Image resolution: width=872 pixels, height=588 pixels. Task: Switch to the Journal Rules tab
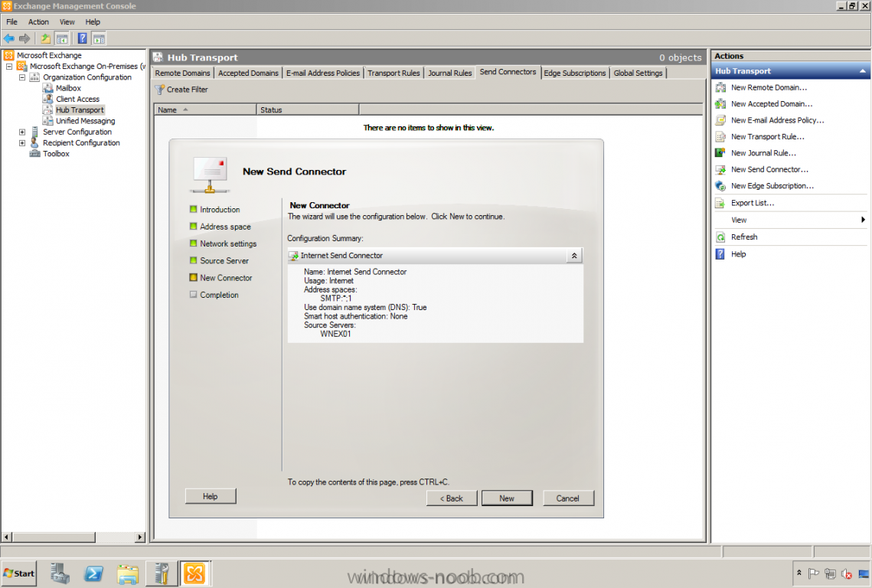(450, 73)
